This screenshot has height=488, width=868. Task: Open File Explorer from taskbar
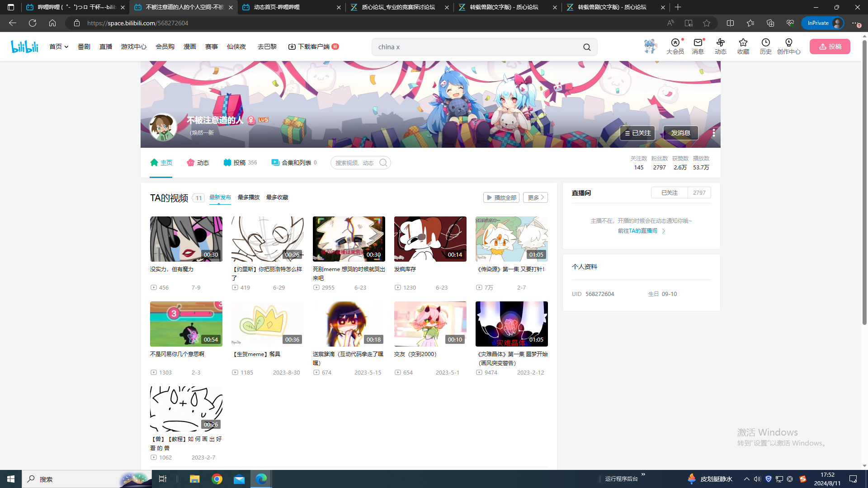click(194, 479)
